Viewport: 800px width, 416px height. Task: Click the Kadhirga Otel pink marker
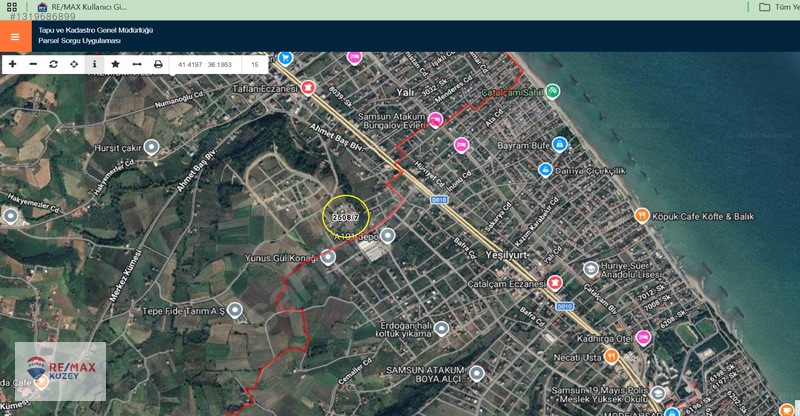643,337
